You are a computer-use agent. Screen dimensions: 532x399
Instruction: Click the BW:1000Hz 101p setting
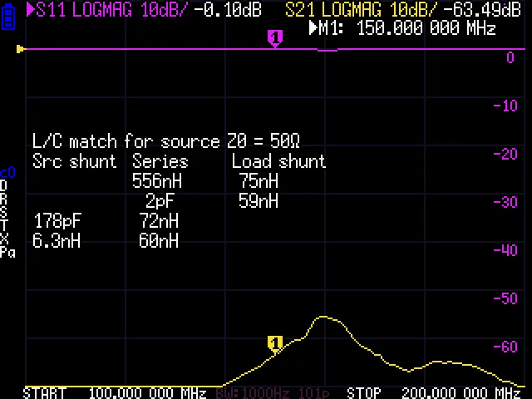click(272, 393)
